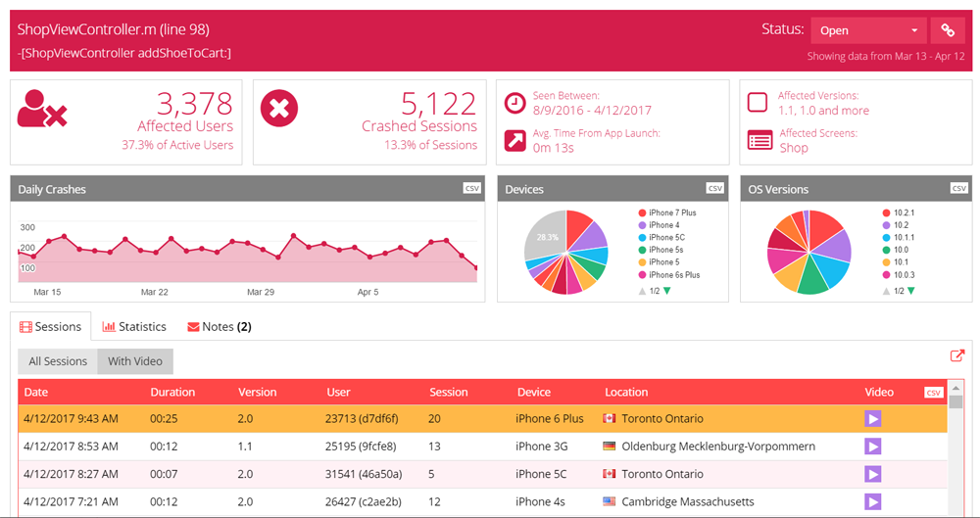Go to next page of OS Versions legend
The width and height of the screenshot is (980, 518).
coord(912,291)
